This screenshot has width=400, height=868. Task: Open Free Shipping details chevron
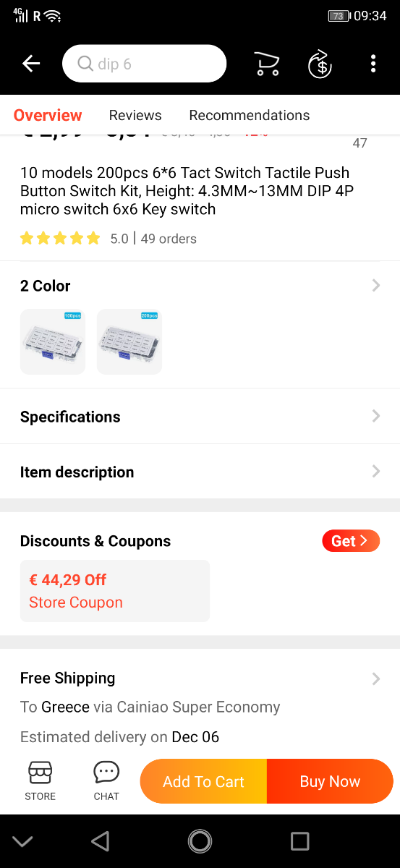tap(376, 678)
